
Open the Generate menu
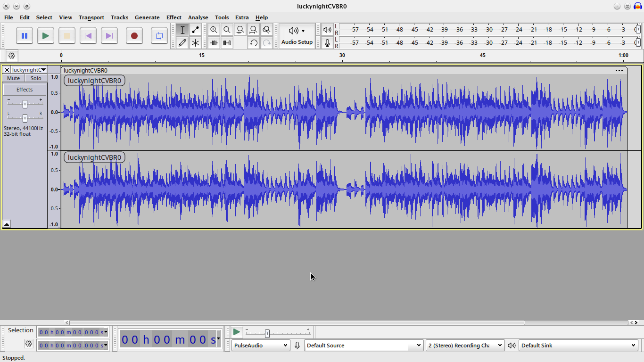click(x=147, y=17)
